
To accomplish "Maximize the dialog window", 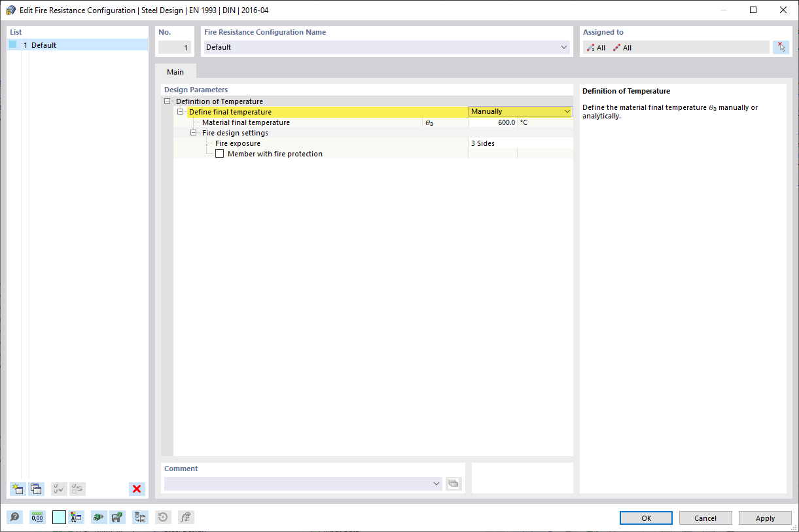I will [x=753, y=10].
